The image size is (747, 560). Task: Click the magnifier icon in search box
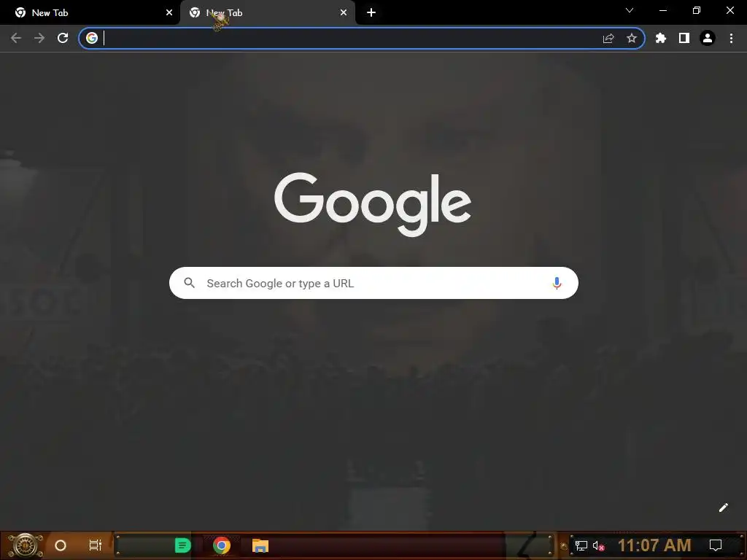(189, 283)
